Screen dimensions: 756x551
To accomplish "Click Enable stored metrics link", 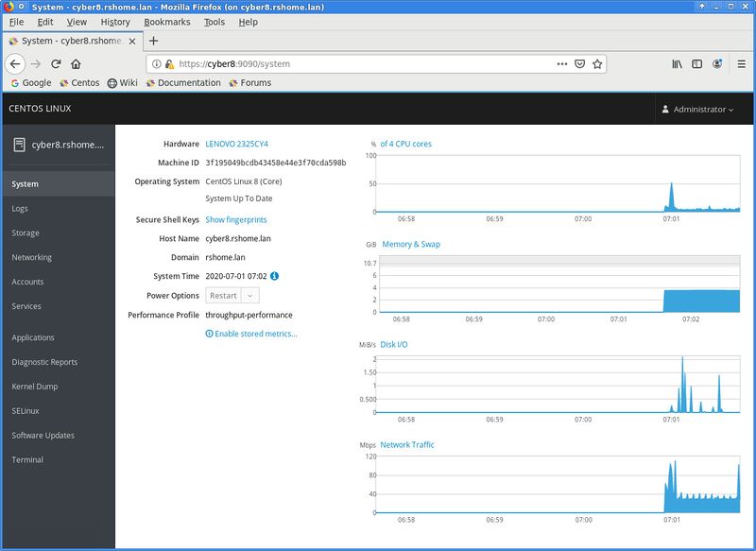I will [250, 334].
